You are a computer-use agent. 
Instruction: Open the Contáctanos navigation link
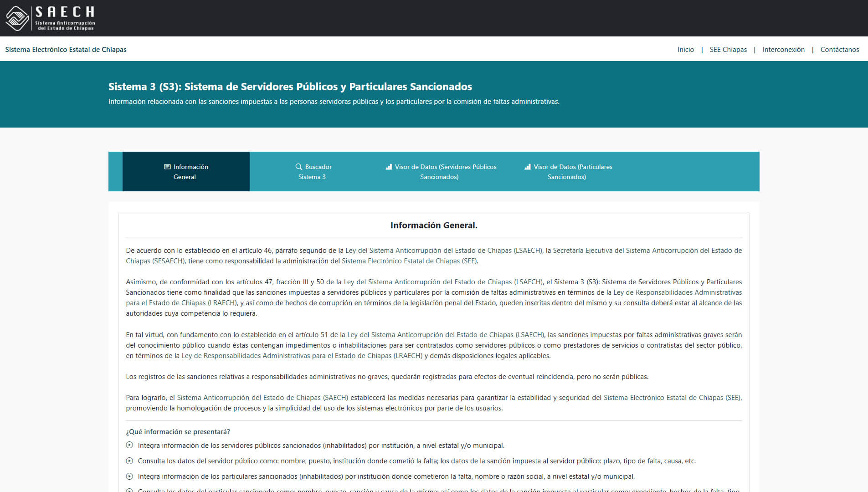pyautogui.click(x=840, y=50)
